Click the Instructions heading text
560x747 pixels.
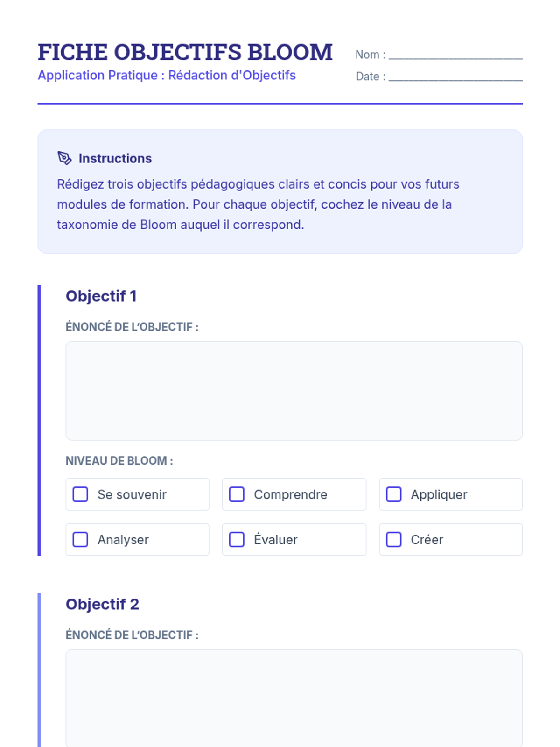[x=115, y=158]
